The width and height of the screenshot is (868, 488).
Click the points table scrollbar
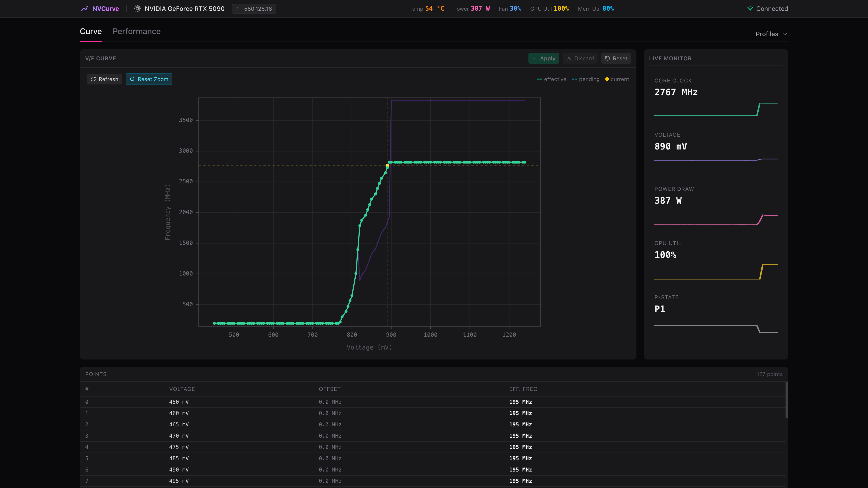point(787,400)
